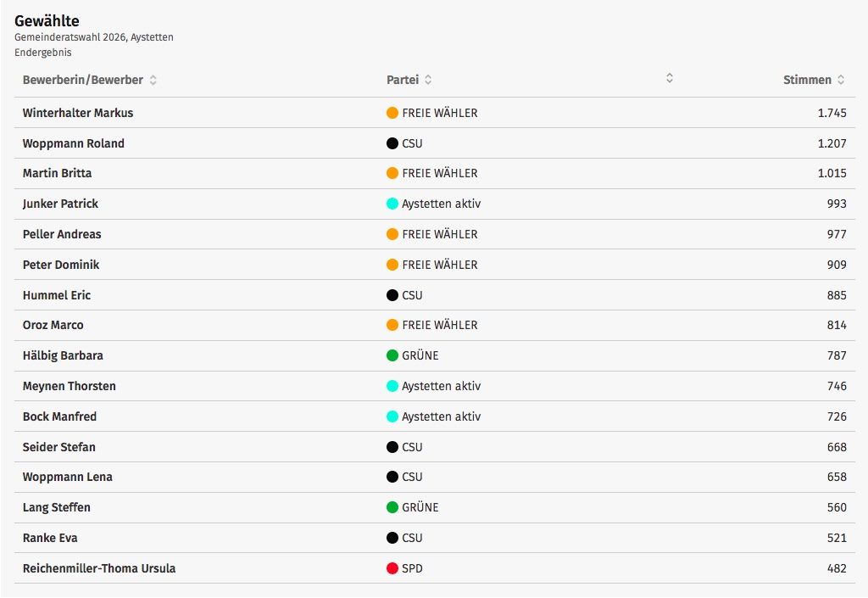Select the Partei column header text
This screenshot has height=598, width=868.
coord(403,80)
